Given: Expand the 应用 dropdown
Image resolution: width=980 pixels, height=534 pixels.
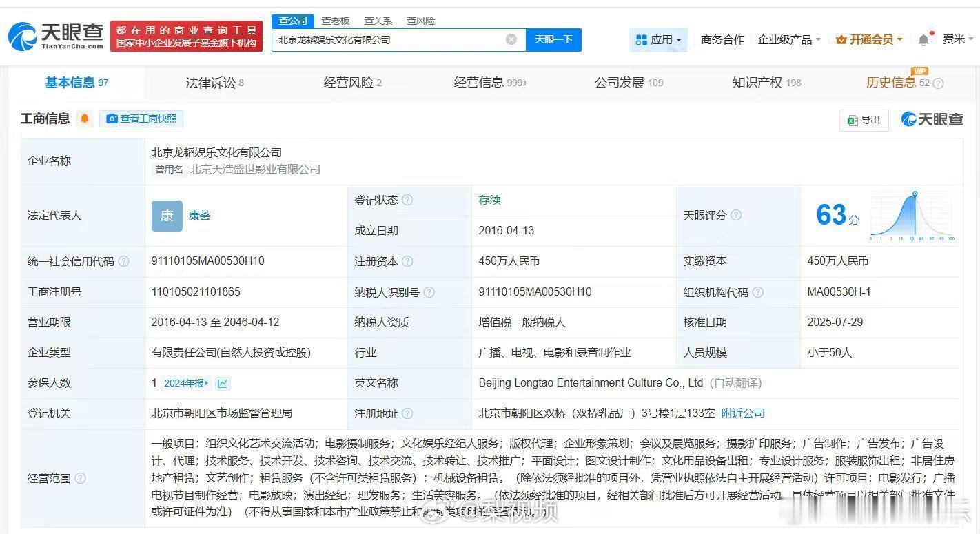Looking at the screenshot, I should point(659,40).
